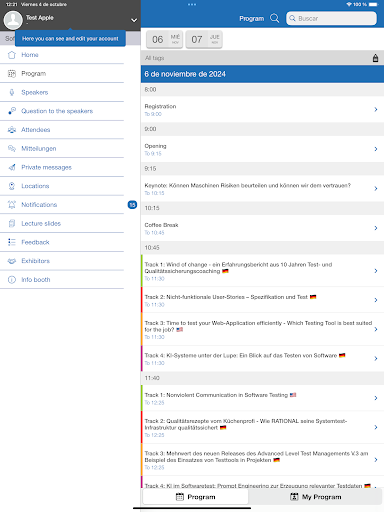Select the 06 MIÉ date tab
Viewport: 384px width, 512px height.
[x=164, y=39]
